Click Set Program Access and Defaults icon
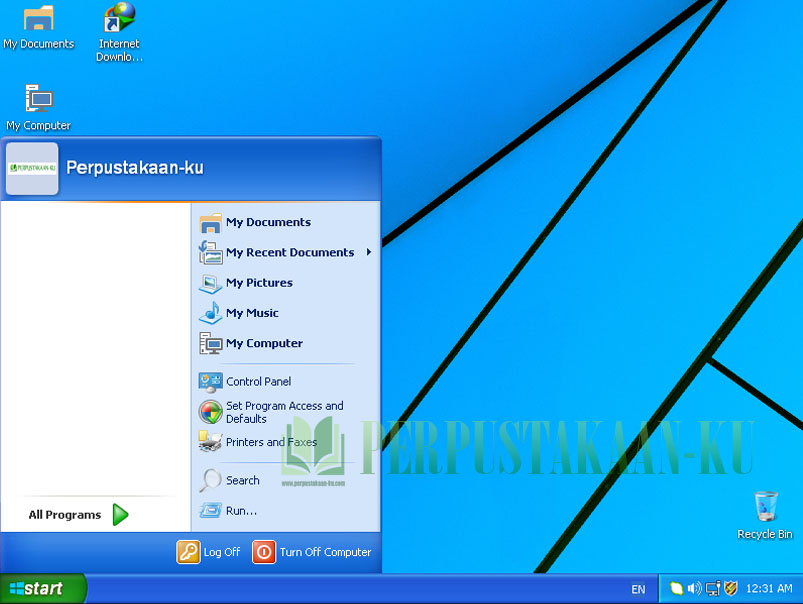The width and height of the screenshot is (803, 604). point(210,412)
